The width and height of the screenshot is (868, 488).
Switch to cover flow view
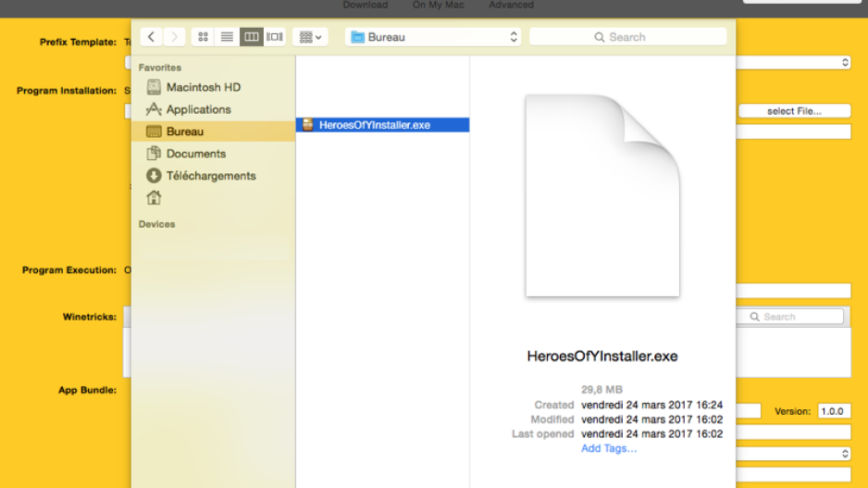275,37
